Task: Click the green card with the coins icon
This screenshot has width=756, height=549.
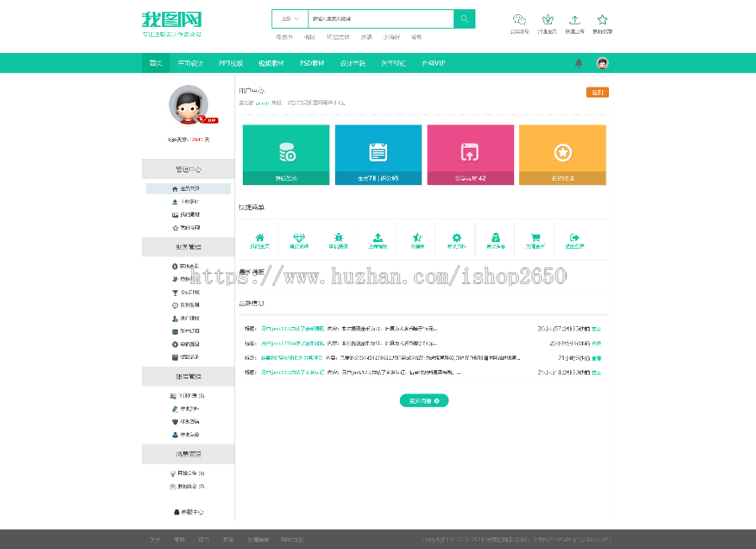Action: click(x=286, y=155)
